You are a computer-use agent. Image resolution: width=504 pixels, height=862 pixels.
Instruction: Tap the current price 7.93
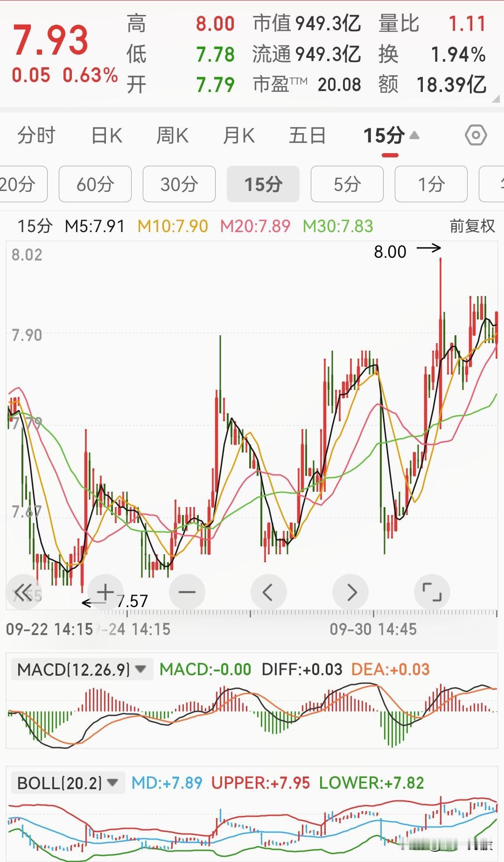tap(50, 40)
